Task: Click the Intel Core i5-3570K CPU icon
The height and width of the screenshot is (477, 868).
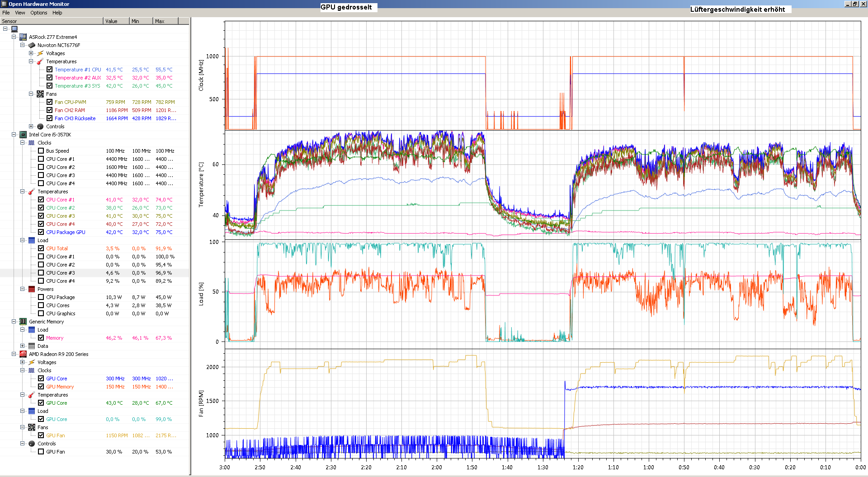Action: 23,135
